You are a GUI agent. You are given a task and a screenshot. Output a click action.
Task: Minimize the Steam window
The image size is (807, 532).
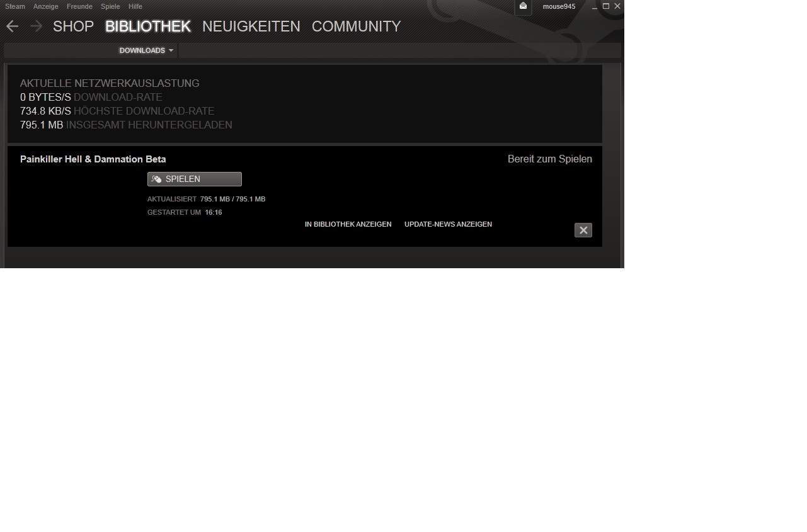(595, 6)
